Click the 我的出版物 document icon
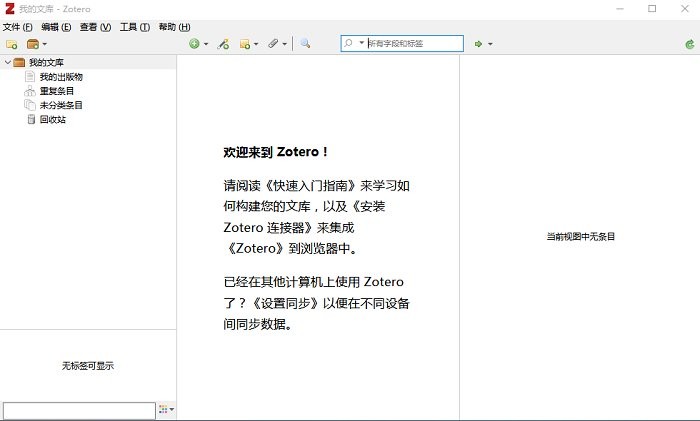Image resolution: width=700 pixels, height=421 pixels. click(x=30, y=76)
